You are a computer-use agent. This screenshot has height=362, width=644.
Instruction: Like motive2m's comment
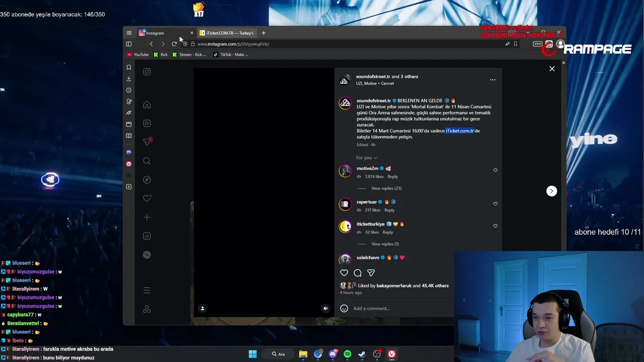pyautogui.click(x=495, y=170)
